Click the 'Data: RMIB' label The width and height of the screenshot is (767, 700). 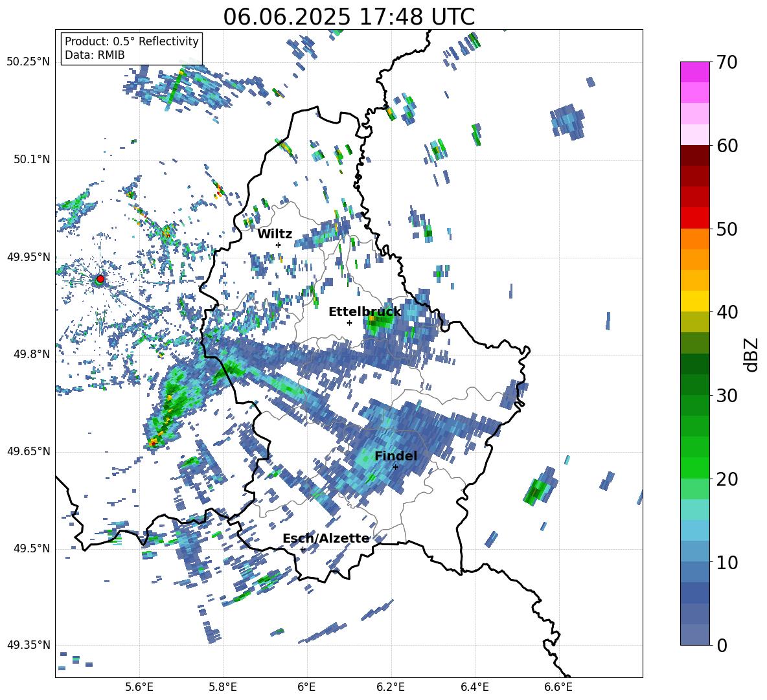pos(95,55)
